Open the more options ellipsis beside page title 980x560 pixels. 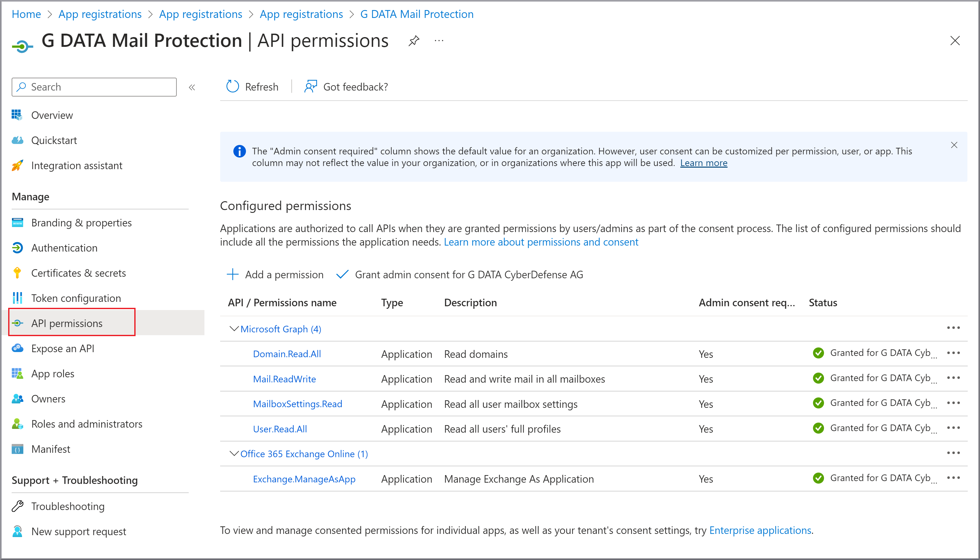click(x=439, y=41)
